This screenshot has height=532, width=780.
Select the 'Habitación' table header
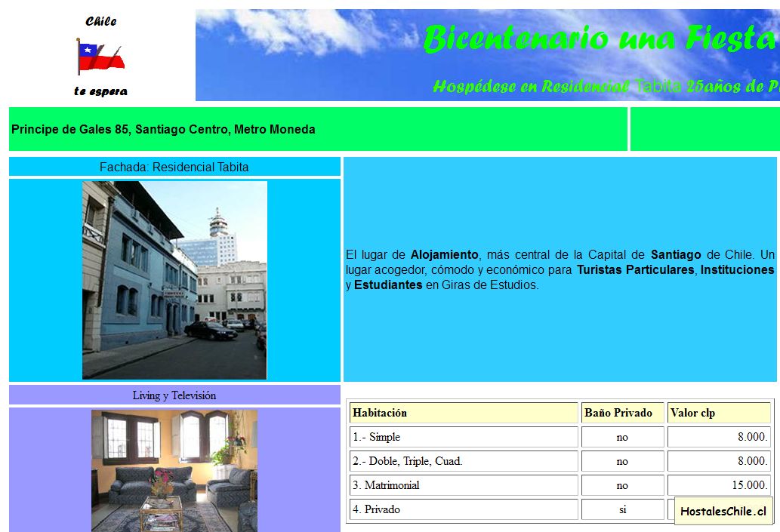click(x=380, y=413)
